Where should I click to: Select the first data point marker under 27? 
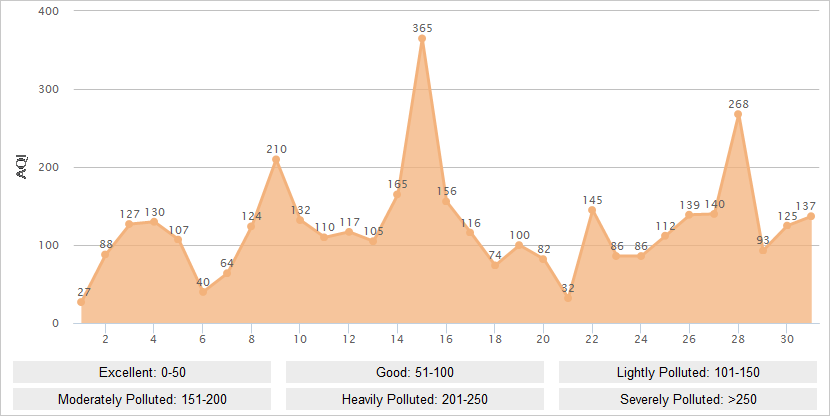[x=81, y=302]
